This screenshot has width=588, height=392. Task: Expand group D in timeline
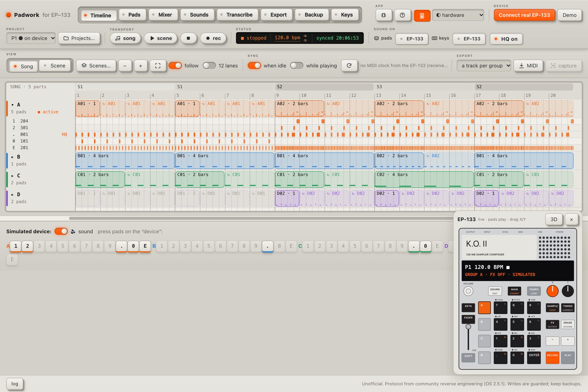coord(13,195)
